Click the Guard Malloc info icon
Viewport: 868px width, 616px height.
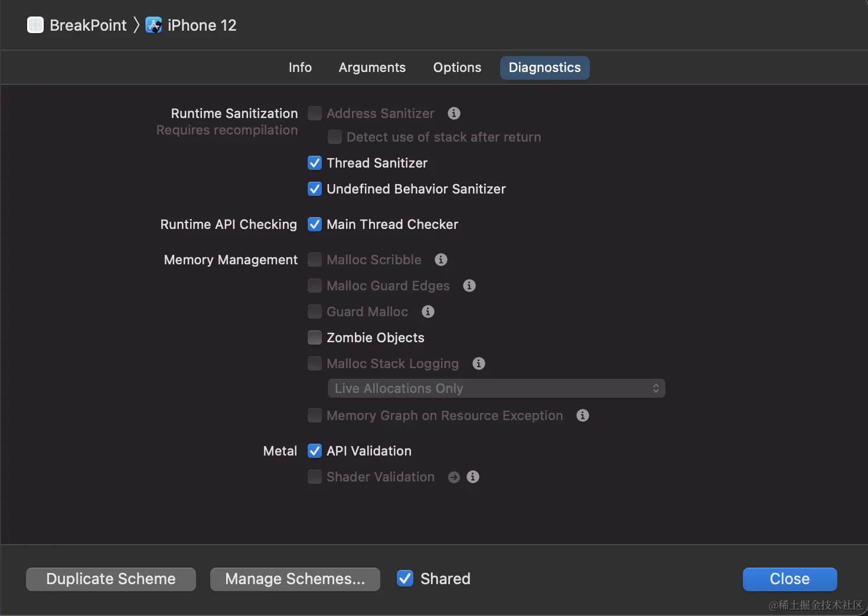pos(428,312)
